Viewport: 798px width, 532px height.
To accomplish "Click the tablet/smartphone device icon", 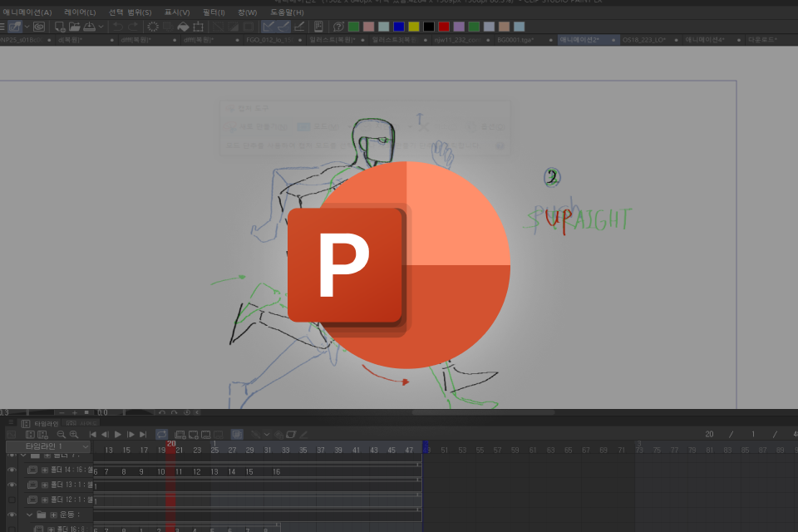I will click(x=318, y=27).
